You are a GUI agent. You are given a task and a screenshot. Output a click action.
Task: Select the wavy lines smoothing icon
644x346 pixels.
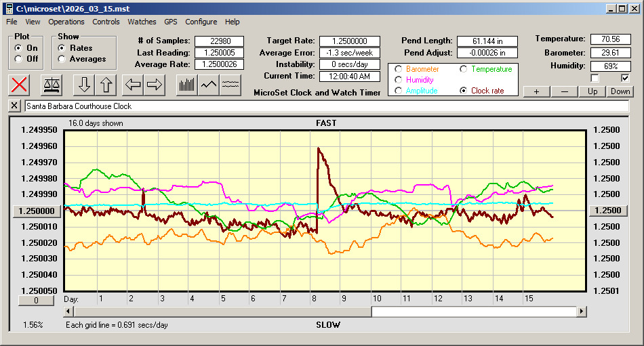coord(230,85)
